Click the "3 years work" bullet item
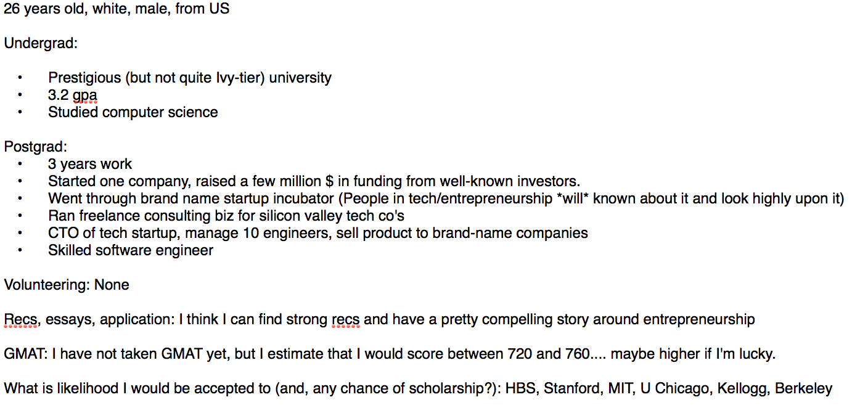The height and width of the screenshot is (413, 868). 90,164
